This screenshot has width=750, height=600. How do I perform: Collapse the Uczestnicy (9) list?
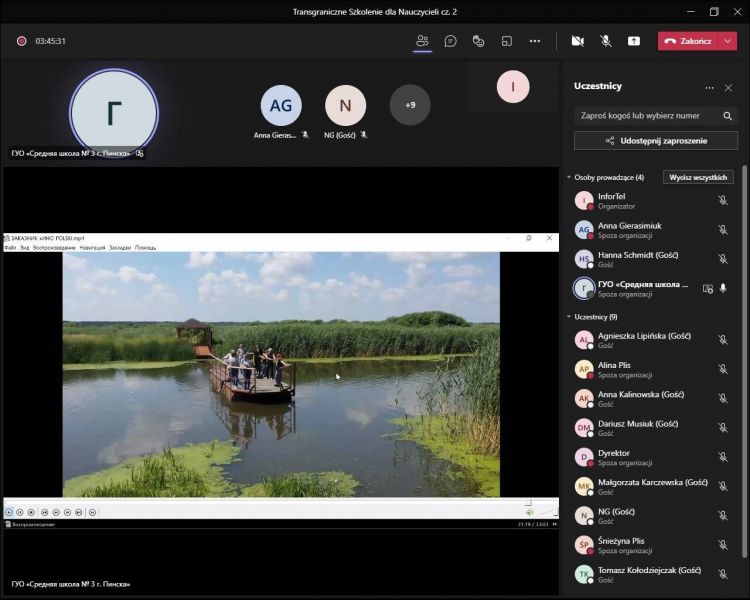click(x=569, y=317)
